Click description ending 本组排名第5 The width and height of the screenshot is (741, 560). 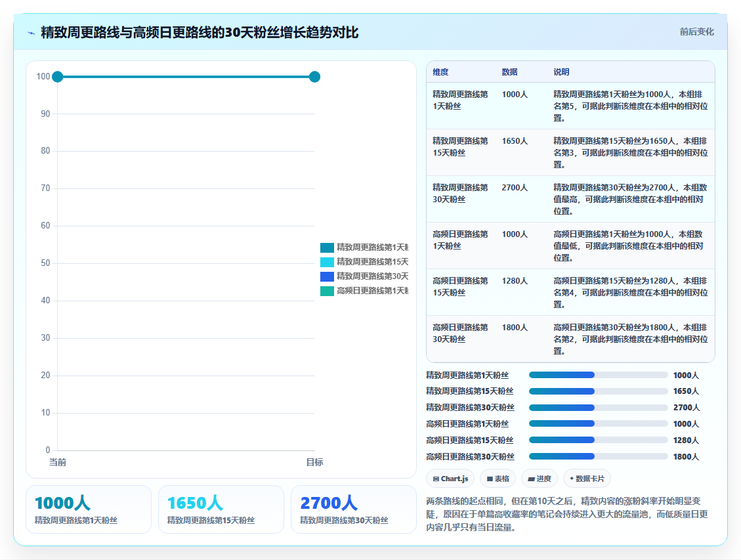pyautogui.click(x=631, y=106)
